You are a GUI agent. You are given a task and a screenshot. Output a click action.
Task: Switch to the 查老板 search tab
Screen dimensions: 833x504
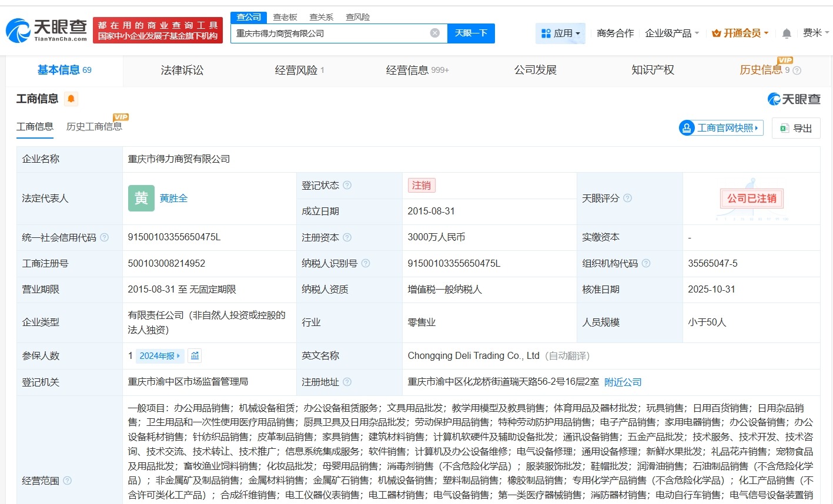284,17
